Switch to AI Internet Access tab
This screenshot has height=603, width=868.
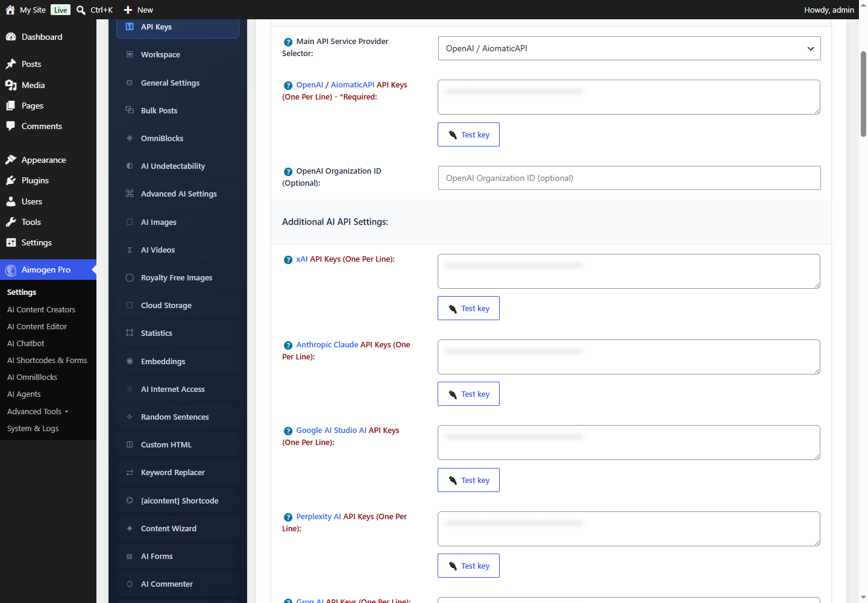pos(178,389)
